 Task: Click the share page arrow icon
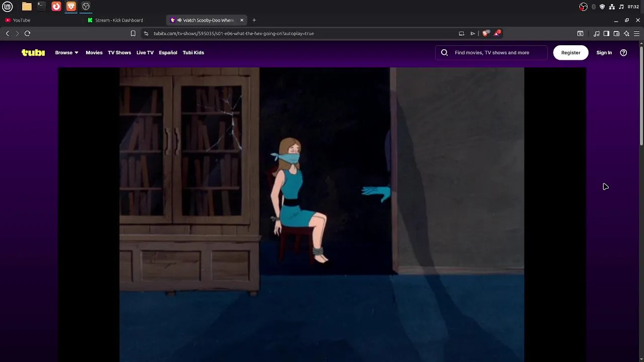(x=472, y=33)
